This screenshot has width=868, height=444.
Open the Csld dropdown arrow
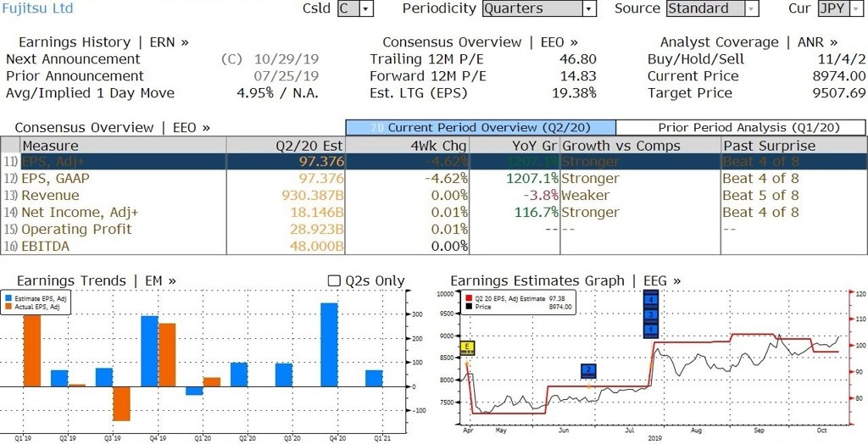(366, 8)
